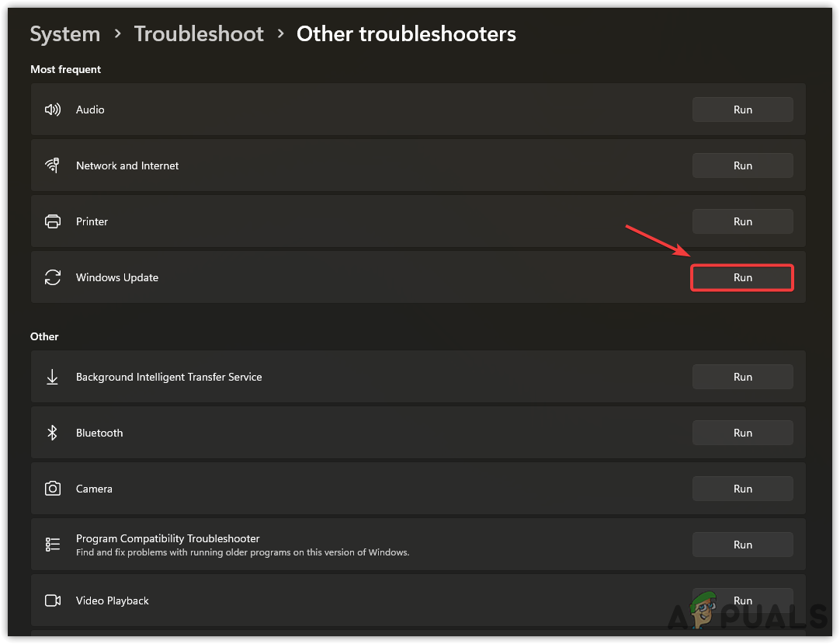
Task: Run the Network and Internet troubleshooter
Action: tap(742, 165)
